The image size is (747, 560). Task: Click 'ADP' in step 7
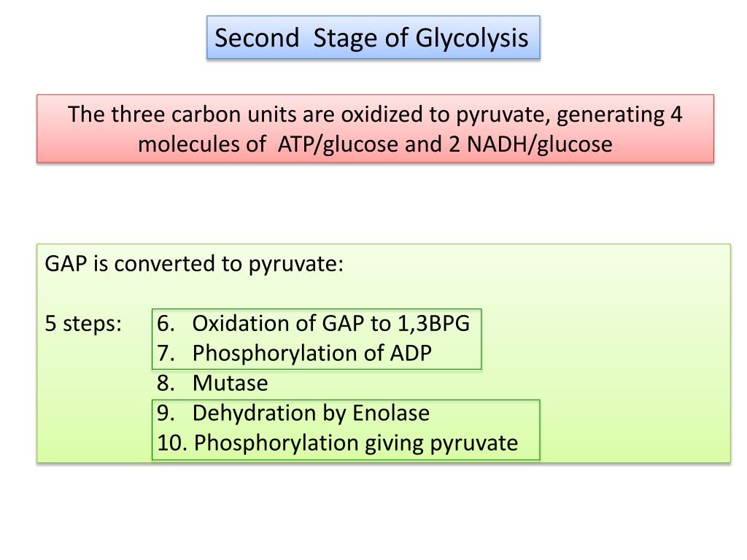[411, 354]
